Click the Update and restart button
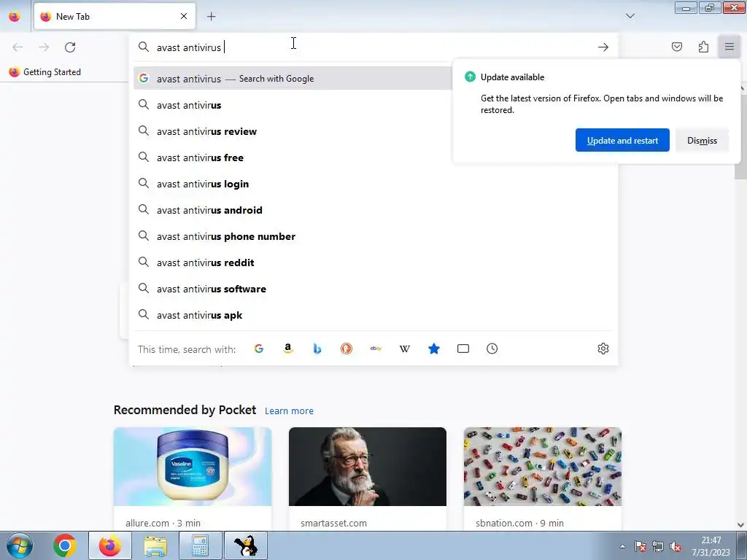 coord(622,140)
